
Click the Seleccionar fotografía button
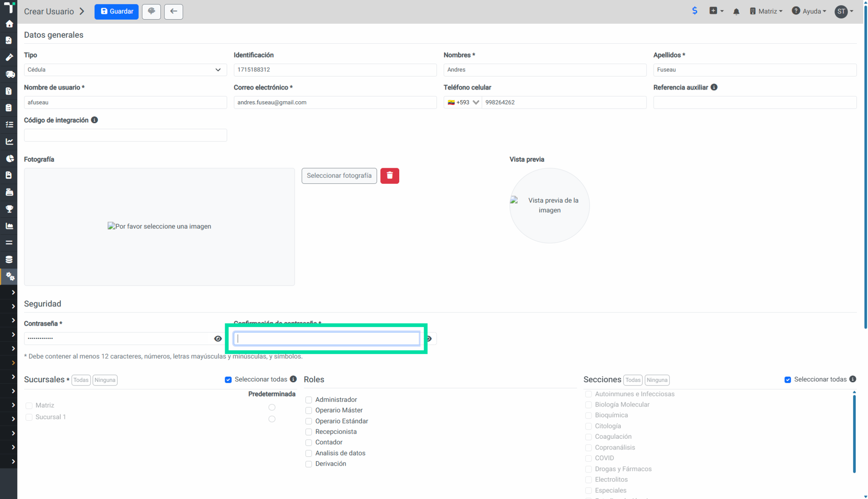click(339, 176)
